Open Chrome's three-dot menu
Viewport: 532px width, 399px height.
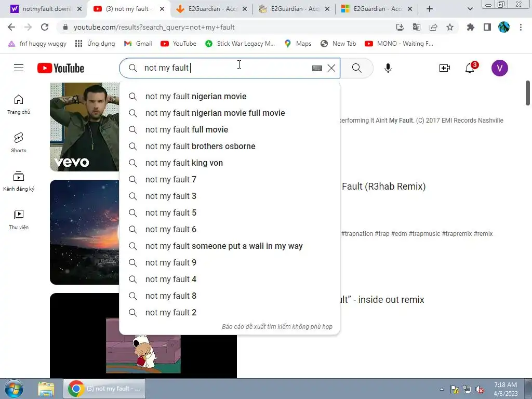(x=521, y=27)
